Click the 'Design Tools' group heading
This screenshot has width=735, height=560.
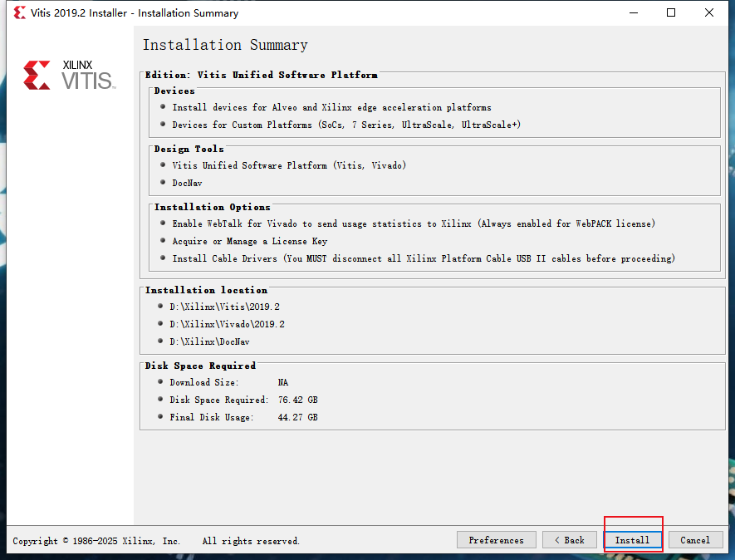pos(189,149)
